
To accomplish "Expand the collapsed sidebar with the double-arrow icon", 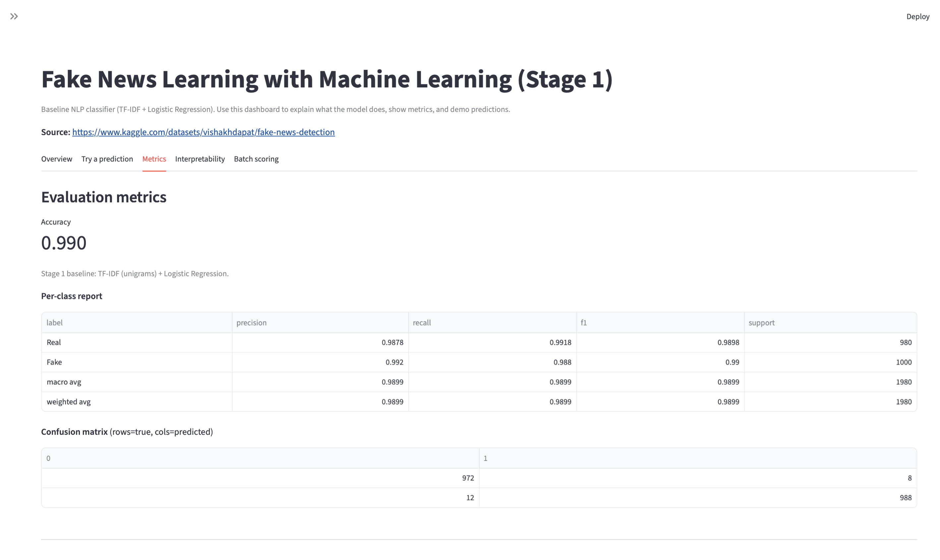I will tap(14, 16).
